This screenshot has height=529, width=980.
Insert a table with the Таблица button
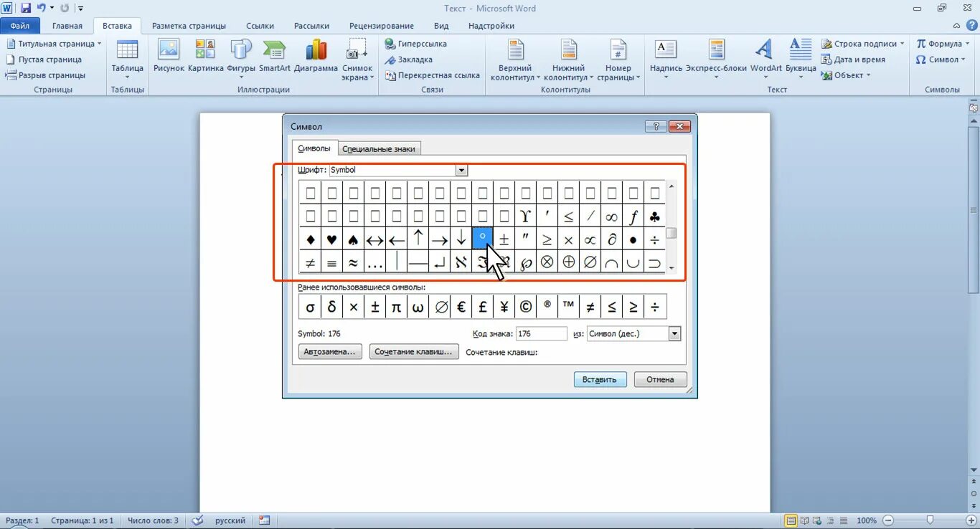(x=127, y=59)
